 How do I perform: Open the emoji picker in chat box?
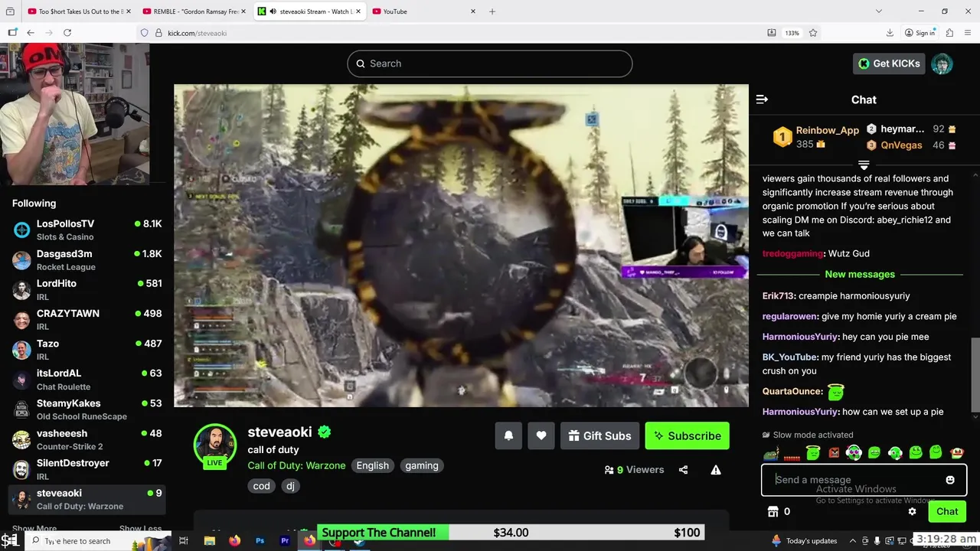950,480
